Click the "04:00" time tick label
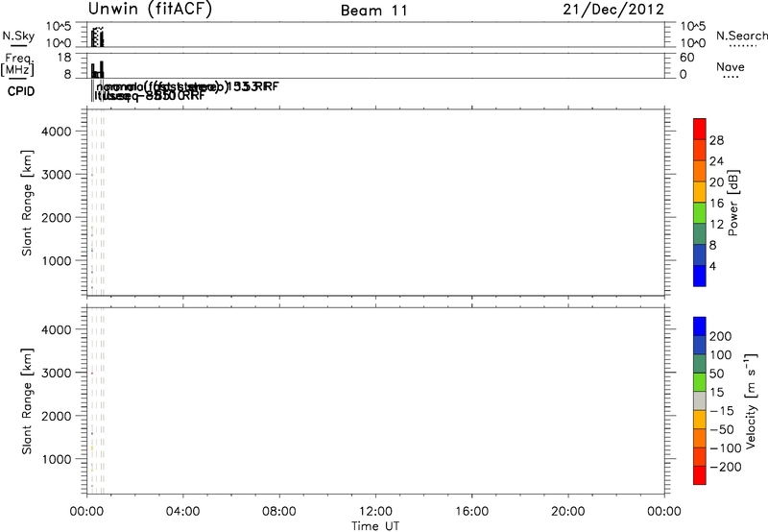The height and width of the screenshot is (532, 768). [x=182, y=512]
